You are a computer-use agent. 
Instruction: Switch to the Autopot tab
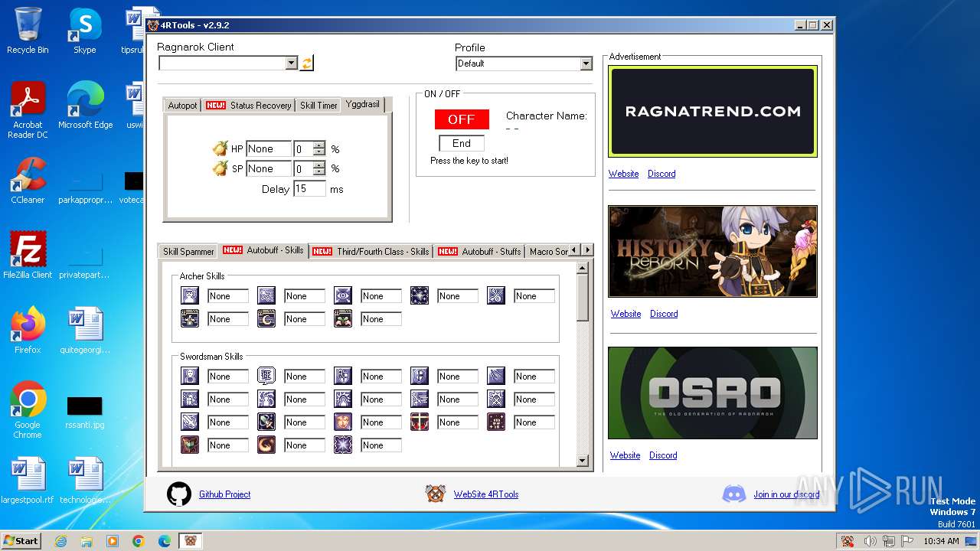183,106
